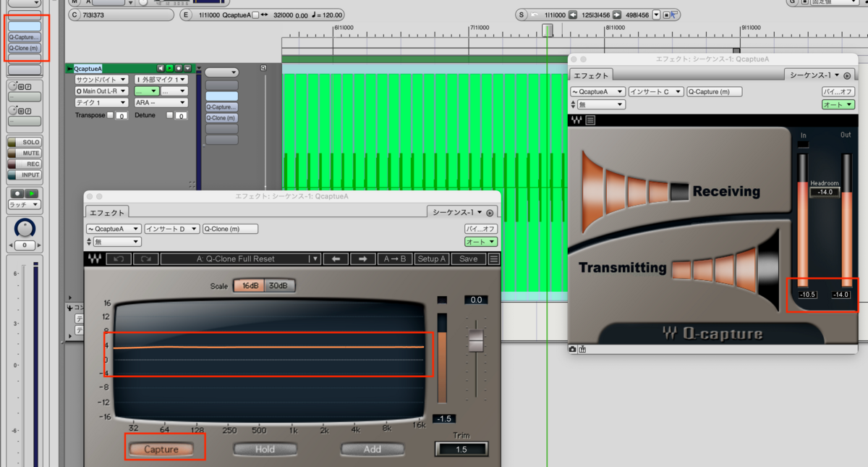Click the record-arm icon on QcaptueA track

tap(179, 68)
